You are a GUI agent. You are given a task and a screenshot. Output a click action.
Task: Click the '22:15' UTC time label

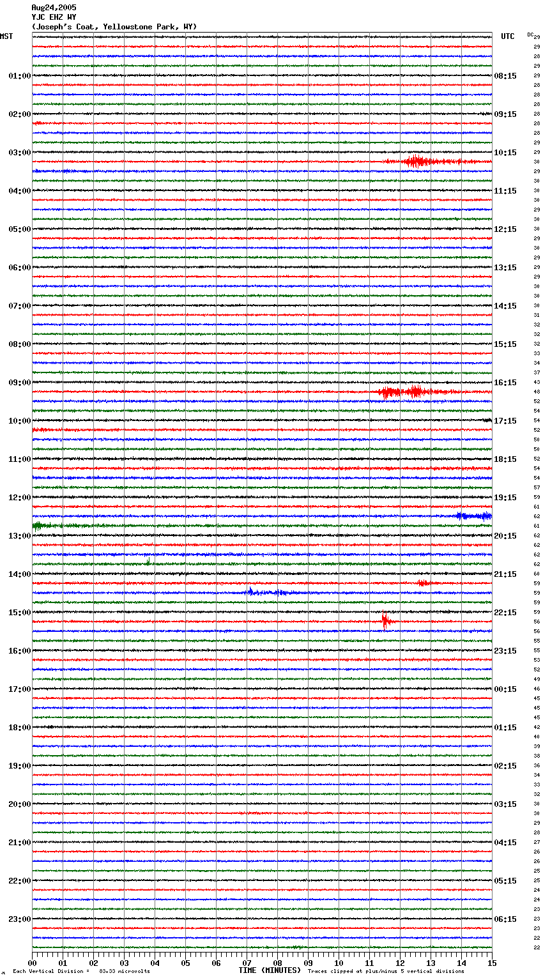click(505, 613)
